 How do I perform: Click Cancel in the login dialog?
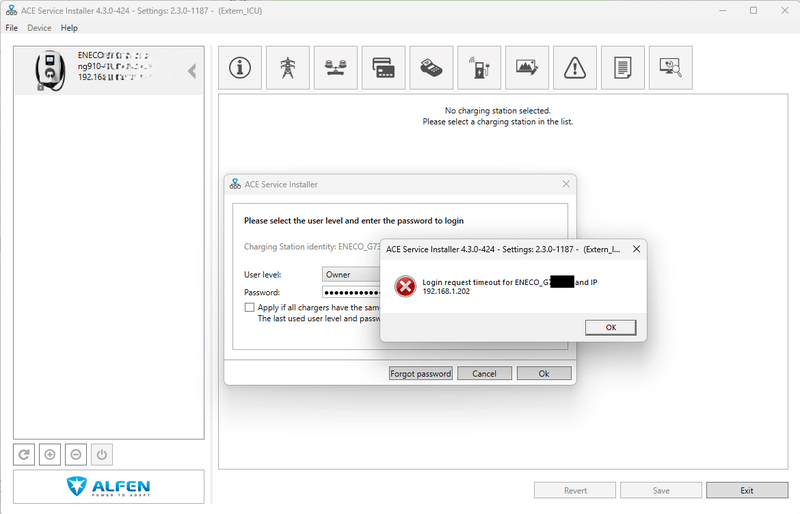tap(484, 374)
